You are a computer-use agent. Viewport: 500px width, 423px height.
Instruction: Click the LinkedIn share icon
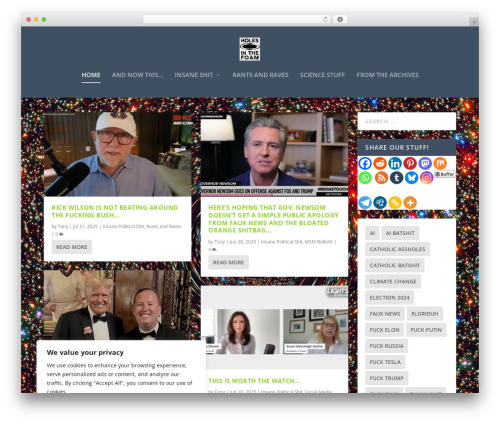395,163
